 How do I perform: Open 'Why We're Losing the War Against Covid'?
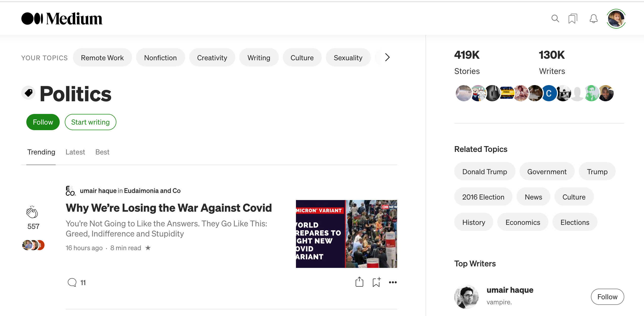[x=169, y=208]
